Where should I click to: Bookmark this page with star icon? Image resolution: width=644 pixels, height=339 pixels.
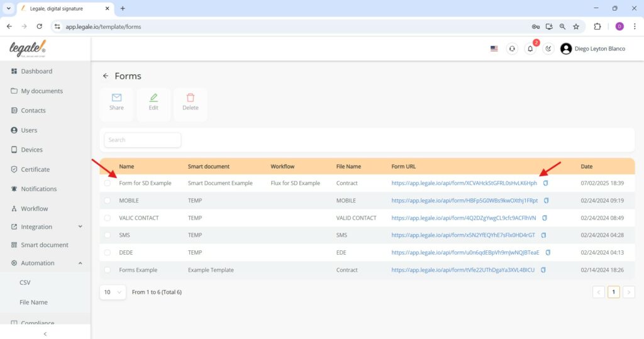576,26
